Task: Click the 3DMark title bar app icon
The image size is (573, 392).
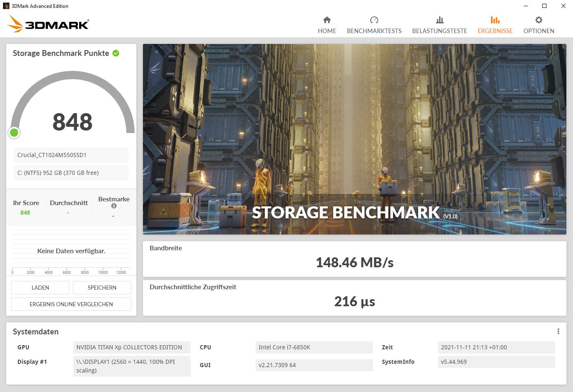Action: [x=6, y=6]
